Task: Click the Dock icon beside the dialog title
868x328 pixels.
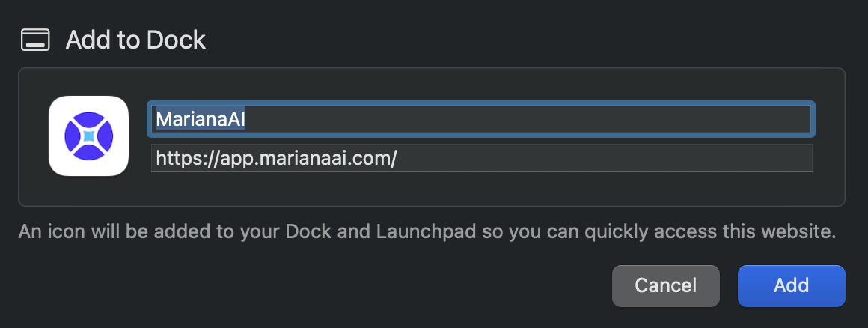Action: [35, 39]
